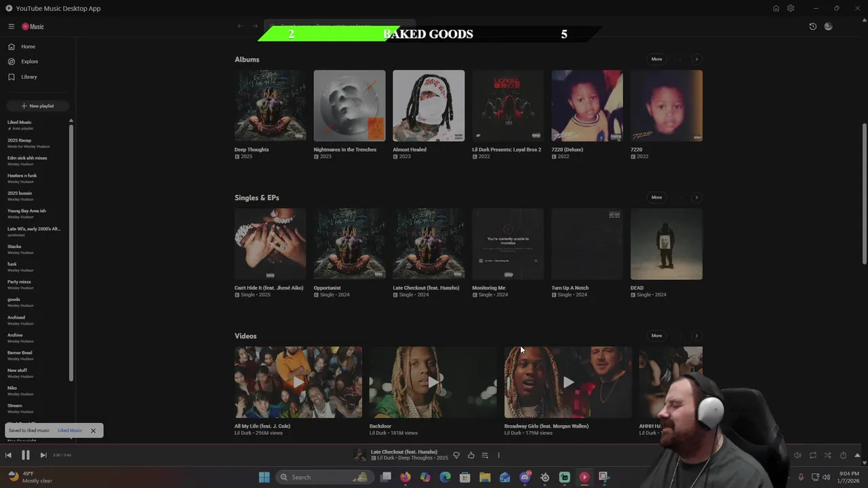This screenshot has height=488, width=868.
Task: Play the All My Life video thumbnail
Action: [298, 382]
